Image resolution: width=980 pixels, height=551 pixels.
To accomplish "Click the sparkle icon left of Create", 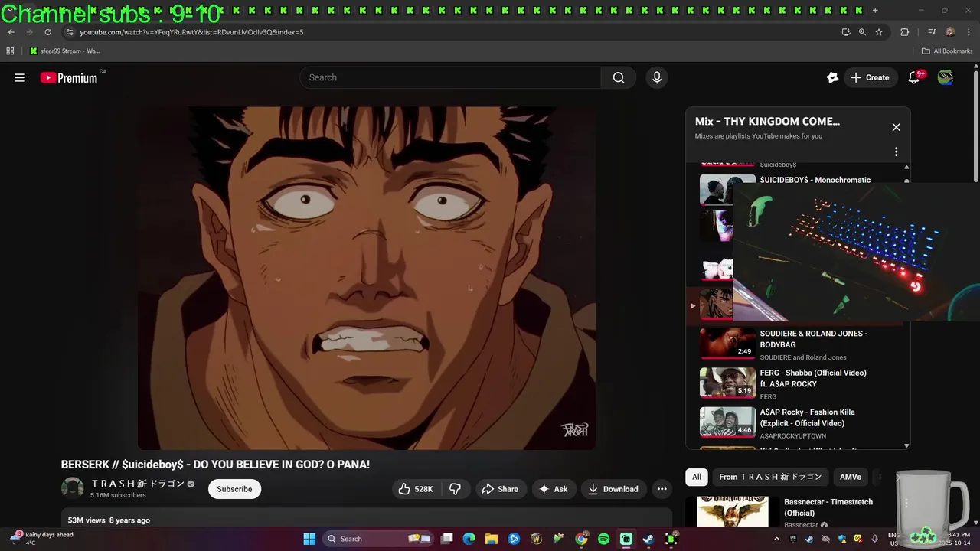I will click(832, 77).
